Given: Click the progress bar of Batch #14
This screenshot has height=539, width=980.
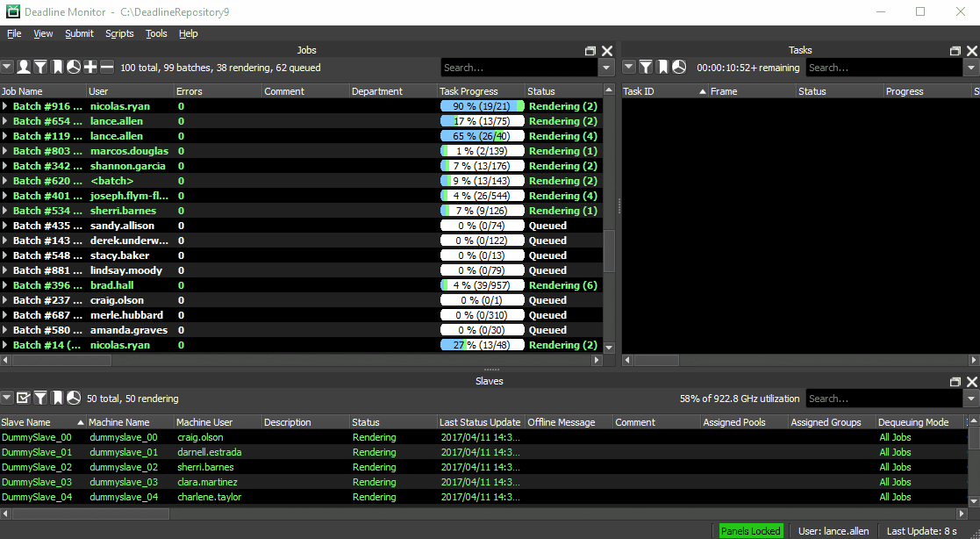Looking at the screenshot, I should (482, 345).
